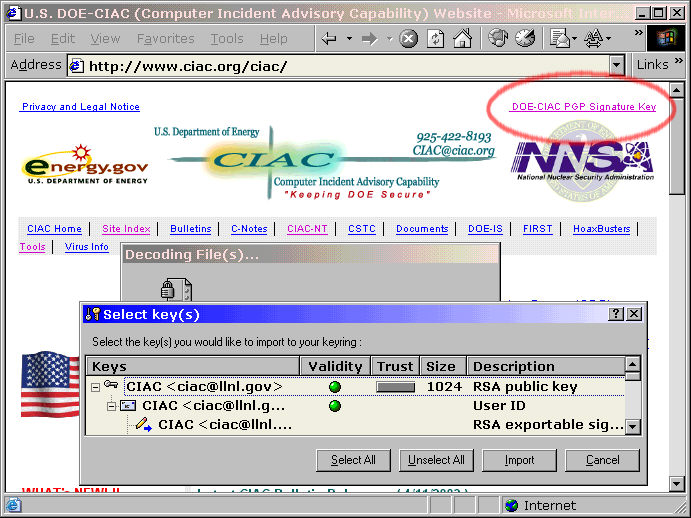This screenshot has width=691, height=518.
Task: Click the browser Back arrow button
Action: pos(329,39)
